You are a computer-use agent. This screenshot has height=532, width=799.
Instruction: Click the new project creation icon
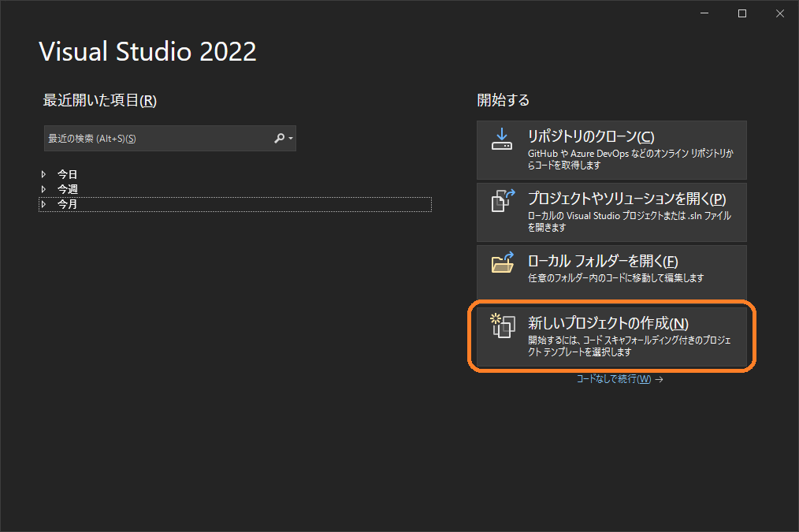point(503,326)
